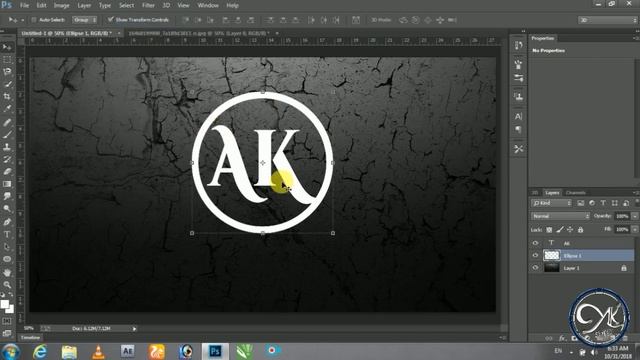Select the Hand tool
The image size is (640, 360).
[7, 272]
